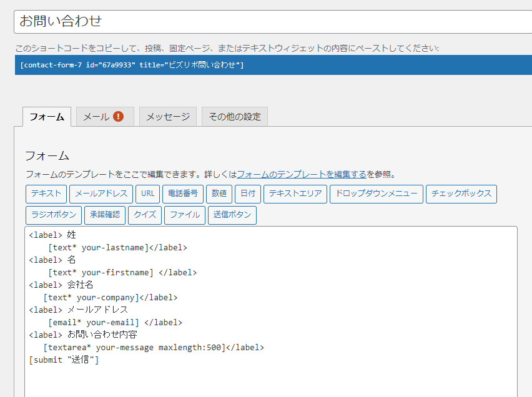The width and height of the screenshot is (532, 397).
Task: Open the メール tab
Action: pyautogui.click(x=105, y=117)
